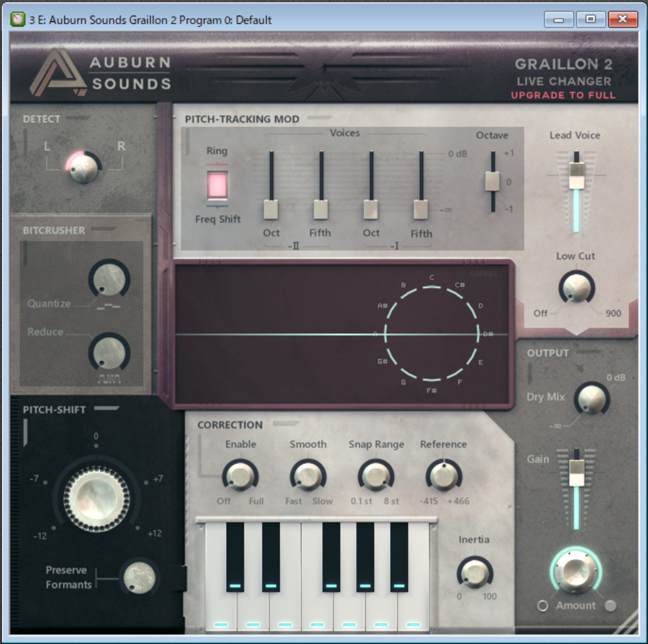Toggle the F# black piano key
Screen dimensions: 648x644
331,557
